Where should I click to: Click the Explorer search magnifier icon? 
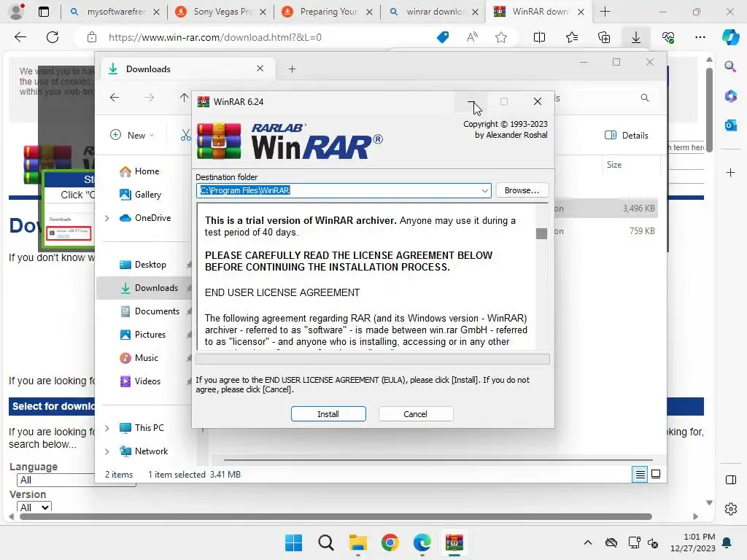pyautogui.click(x=645, y=98)
